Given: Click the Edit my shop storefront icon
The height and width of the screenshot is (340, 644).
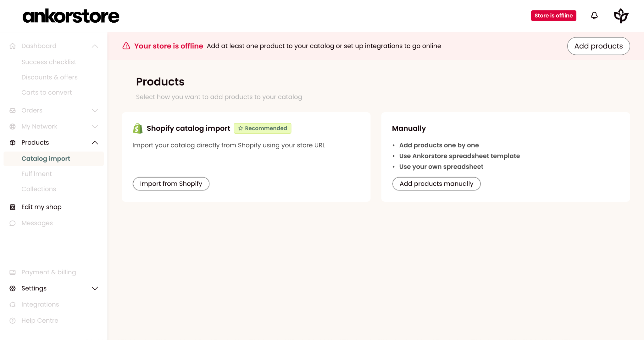Looking at the screenshot, I should tap(13, 207).
